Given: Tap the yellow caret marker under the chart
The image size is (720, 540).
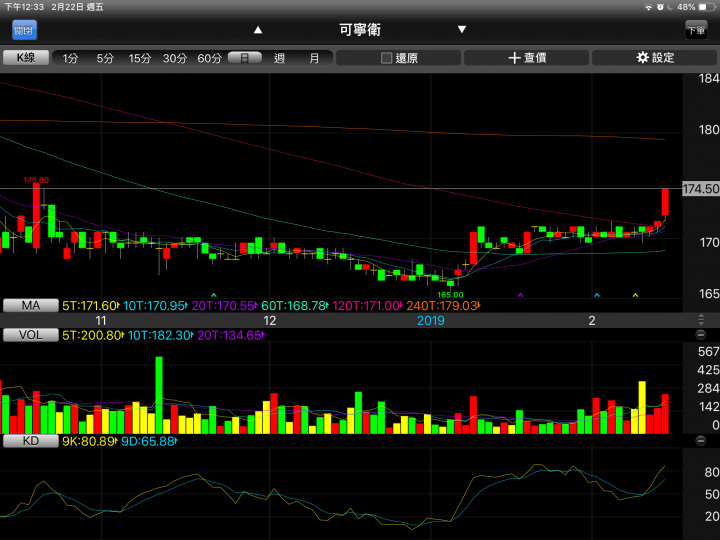Looking at the screenshot, I should (636, 295).
